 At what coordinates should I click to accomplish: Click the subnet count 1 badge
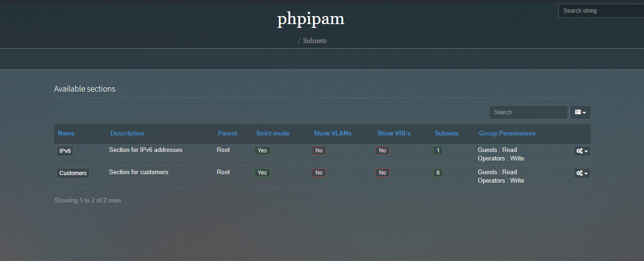(x=438, y=151)
